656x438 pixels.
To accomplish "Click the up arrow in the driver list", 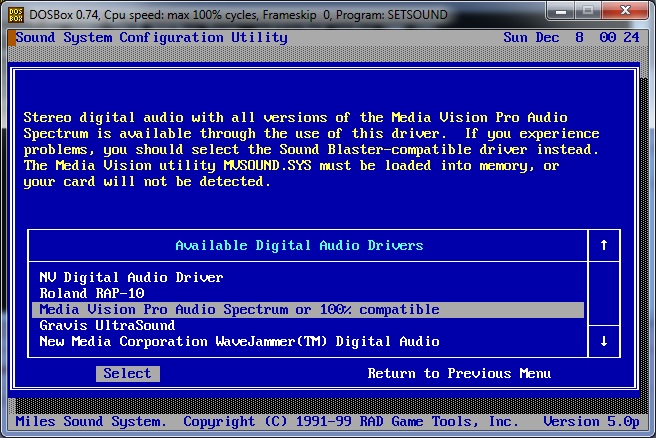I will [604, 245].
